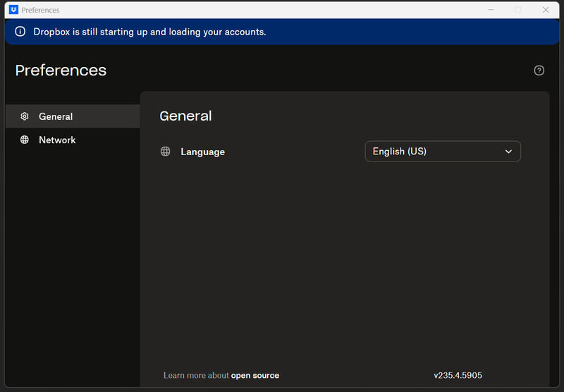Click the Preferences title bar text

click(x=40, y=10)
